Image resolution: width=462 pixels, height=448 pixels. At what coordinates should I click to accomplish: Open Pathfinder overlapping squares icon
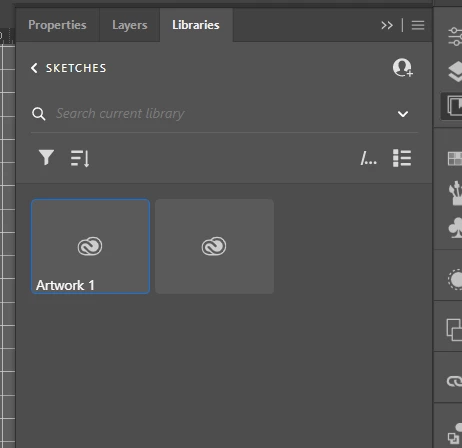[454, 330]
